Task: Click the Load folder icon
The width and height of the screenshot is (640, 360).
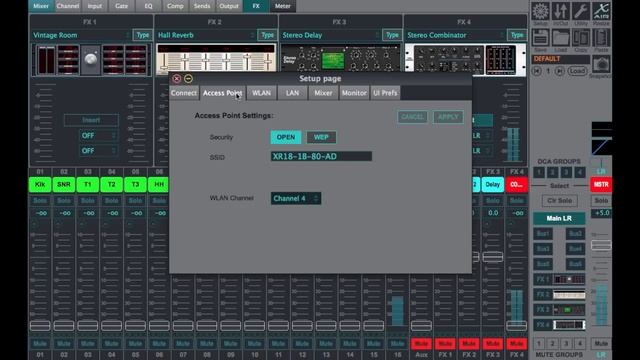Action: click(x=560, y=38)
